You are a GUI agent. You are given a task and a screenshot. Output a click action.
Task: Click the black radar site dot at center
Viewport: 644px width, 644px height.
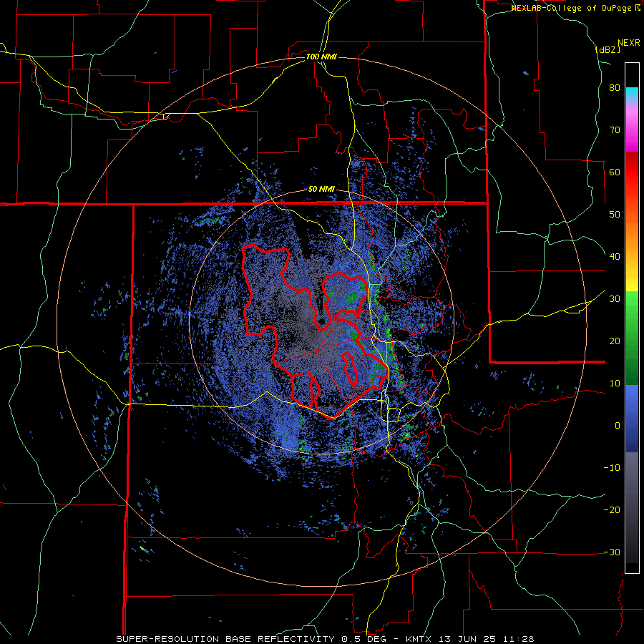[x=321, y=321]
